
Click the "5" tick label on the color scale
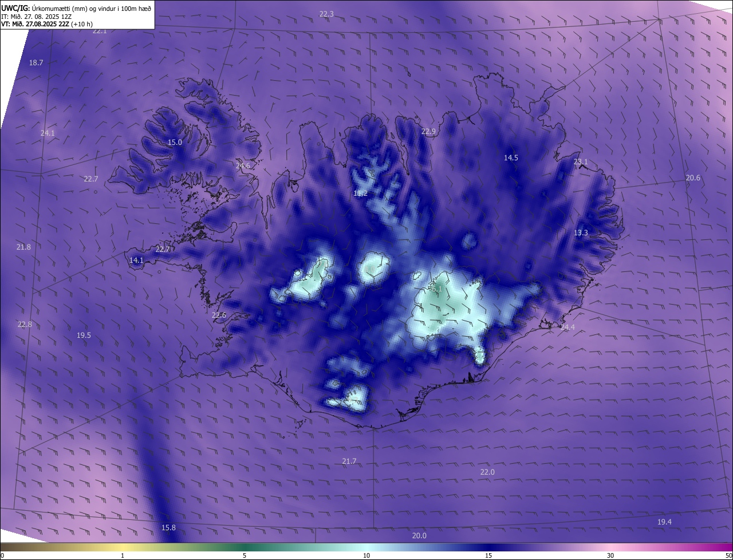245,555
